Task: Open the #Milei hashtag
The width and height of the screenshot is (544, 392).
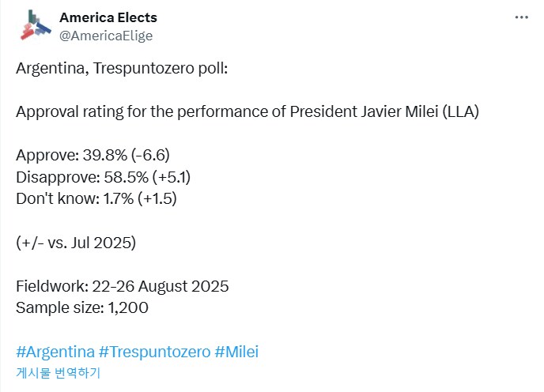Action: click(x=236, y=352)
